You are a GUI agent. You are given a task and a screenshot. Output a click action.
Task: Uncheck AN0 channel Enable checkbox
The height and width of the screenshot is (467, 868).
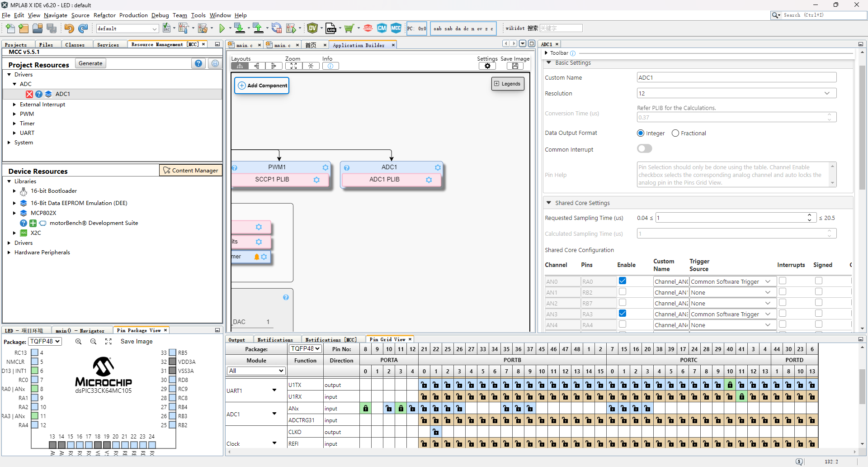click(623, 281)
